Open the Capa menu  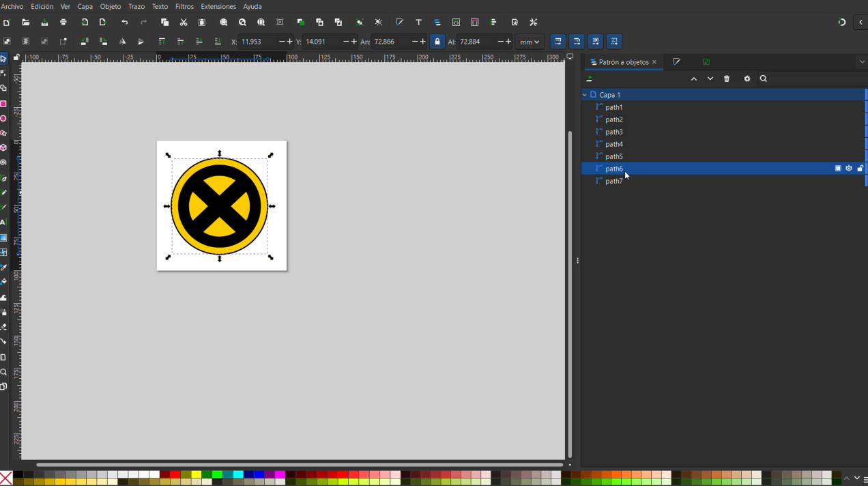pos(85,6)
